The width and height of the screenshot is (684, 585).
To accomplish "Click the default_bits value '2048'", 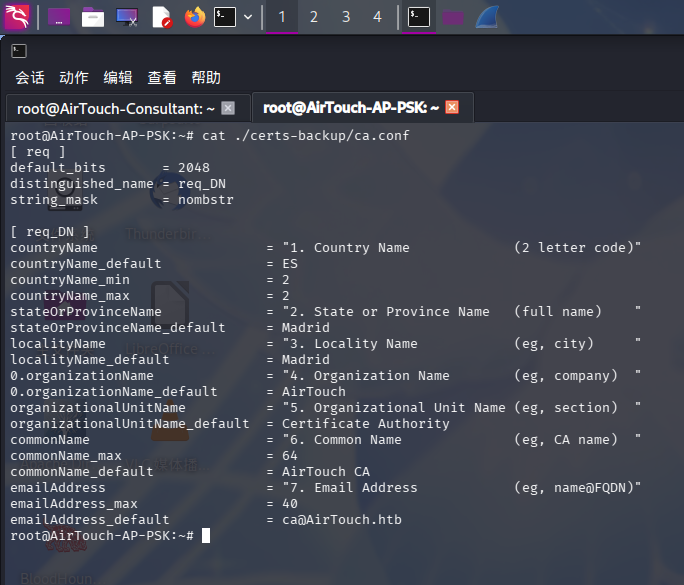I will pos(194,168).
